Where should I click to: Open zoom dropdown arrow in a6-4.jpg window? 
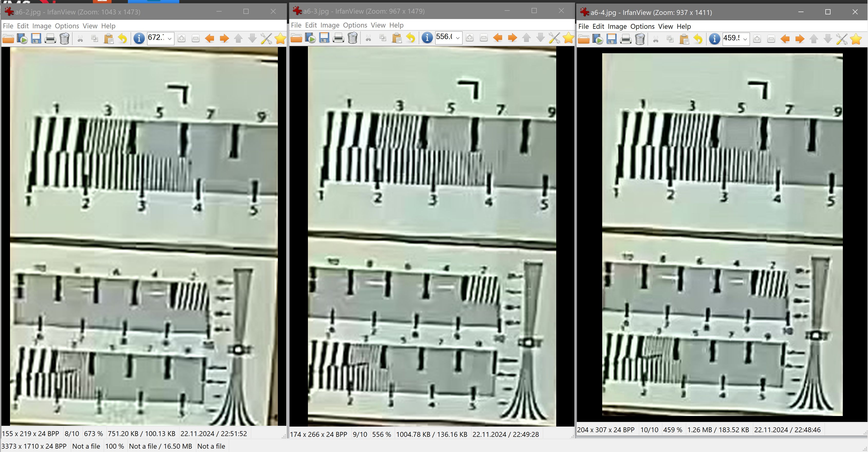click(745, 39)
